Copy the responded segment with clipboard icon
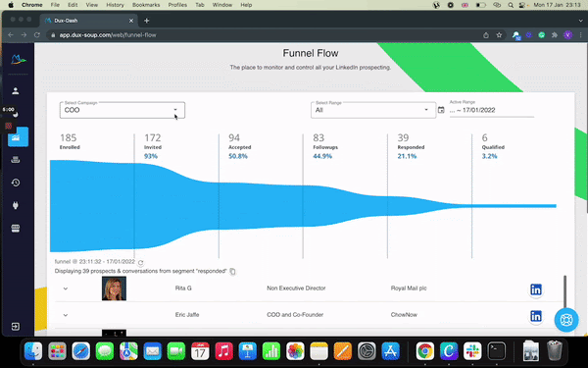Viewport: 588px width, 368px height. 232,271
